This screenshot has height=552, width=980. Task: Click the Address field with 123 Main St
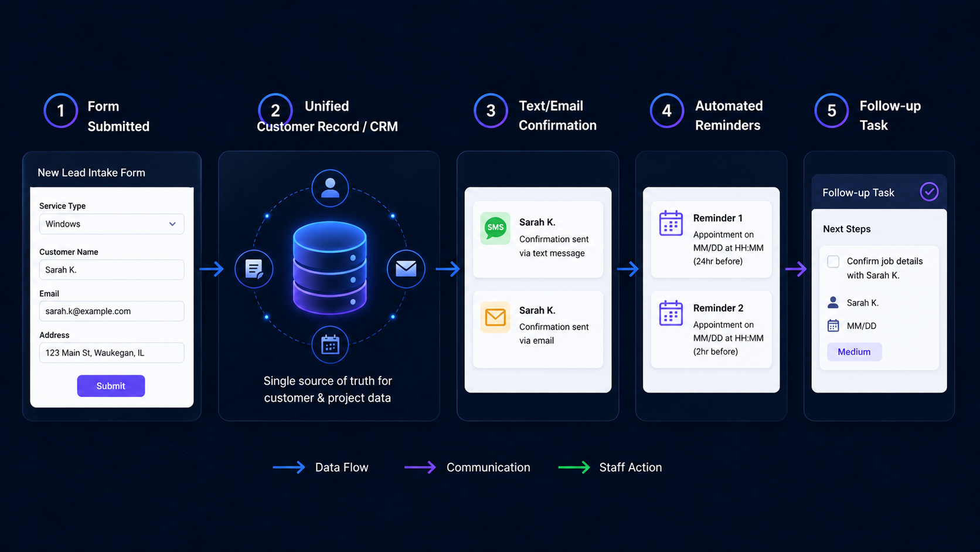tap(111, 353)
